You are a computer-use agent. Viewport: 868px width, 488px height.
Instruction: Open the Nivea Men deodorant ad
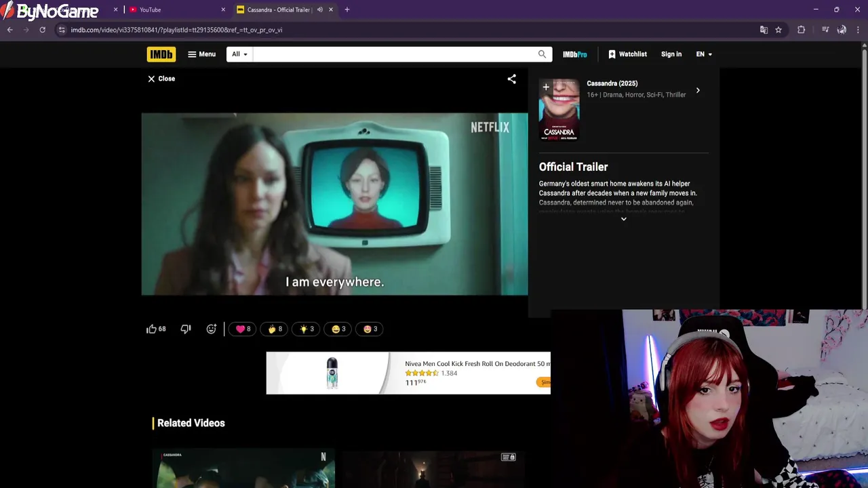pyautogui.click(x=408, y=373)
